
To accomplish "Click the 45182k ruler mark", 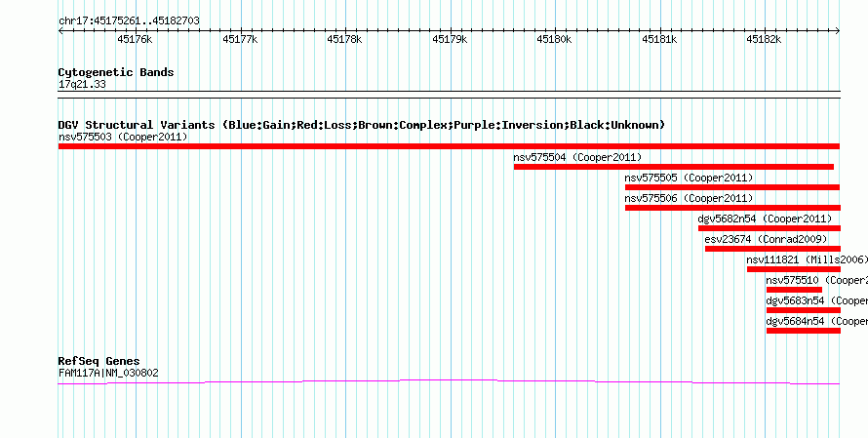I will 764,39.
